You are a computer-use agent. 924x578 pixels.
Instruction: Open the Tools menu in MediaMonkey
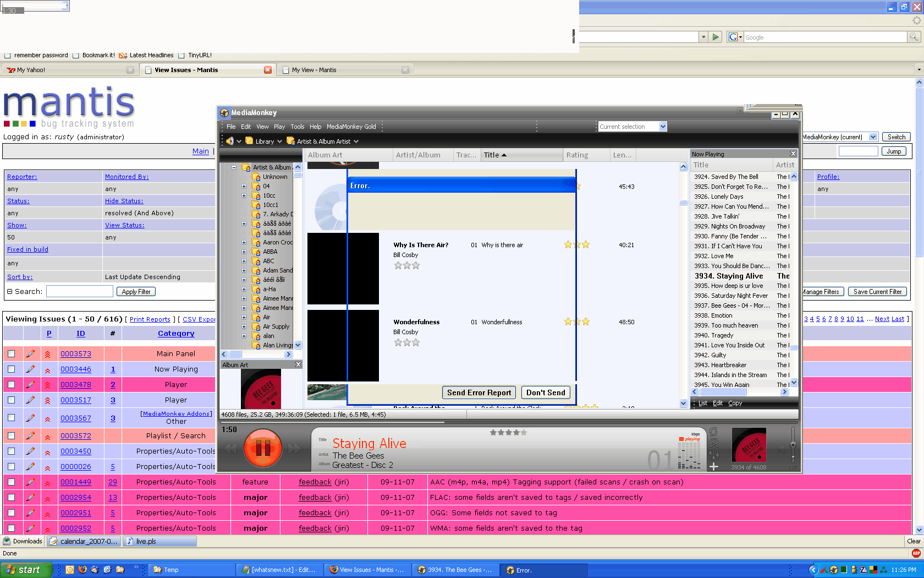297,127
